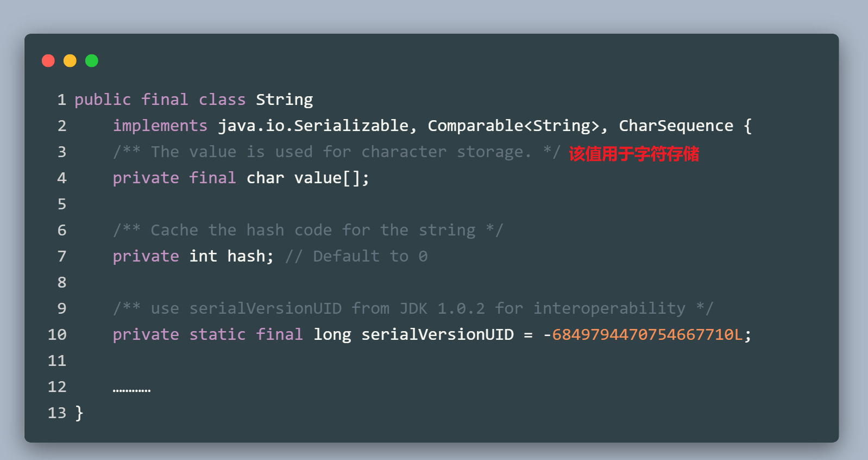Click the red Chinese annotation text
Screen dimensions: 868x460
(x=634, y=154)
